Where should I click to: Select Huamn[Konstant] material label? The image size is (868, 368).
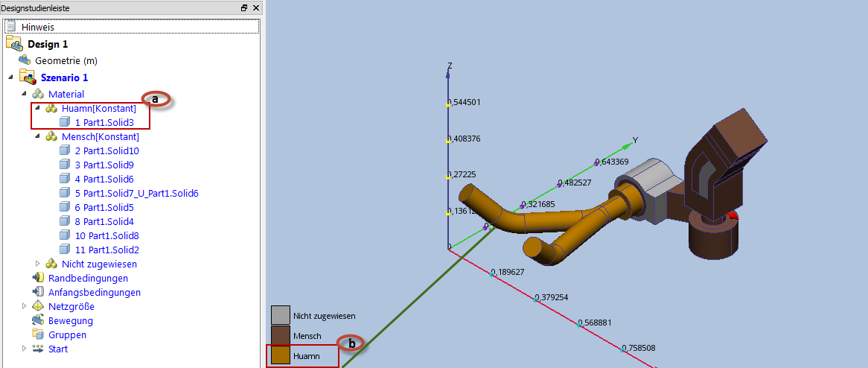click(x=99, y=109)
